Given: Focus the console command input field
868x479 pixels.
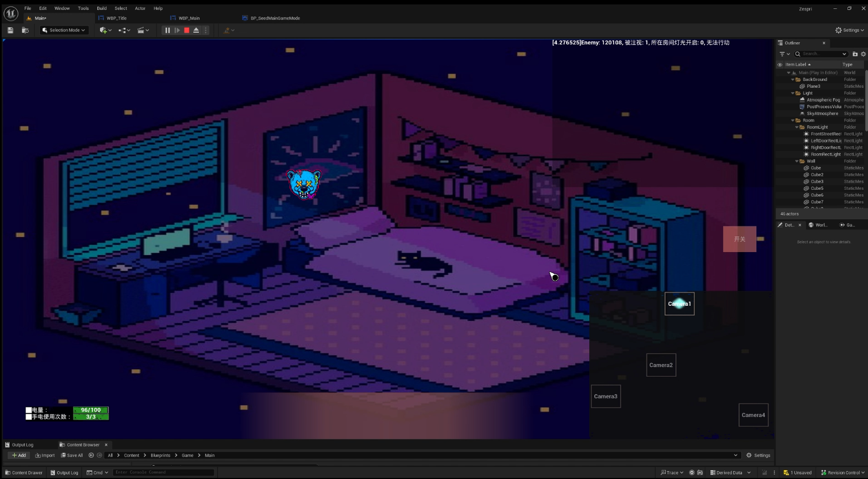Looking at the screenshot, I should [x=163, y=472].
